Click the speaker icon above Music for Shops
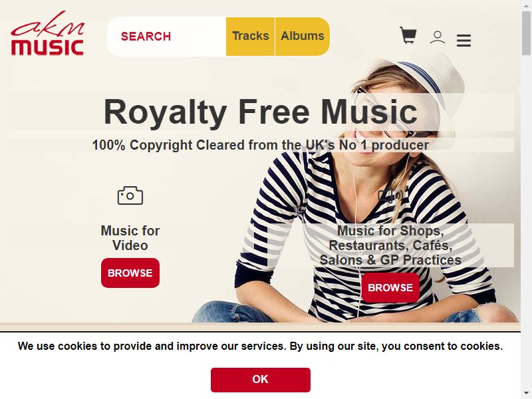 tap(390, 195)
